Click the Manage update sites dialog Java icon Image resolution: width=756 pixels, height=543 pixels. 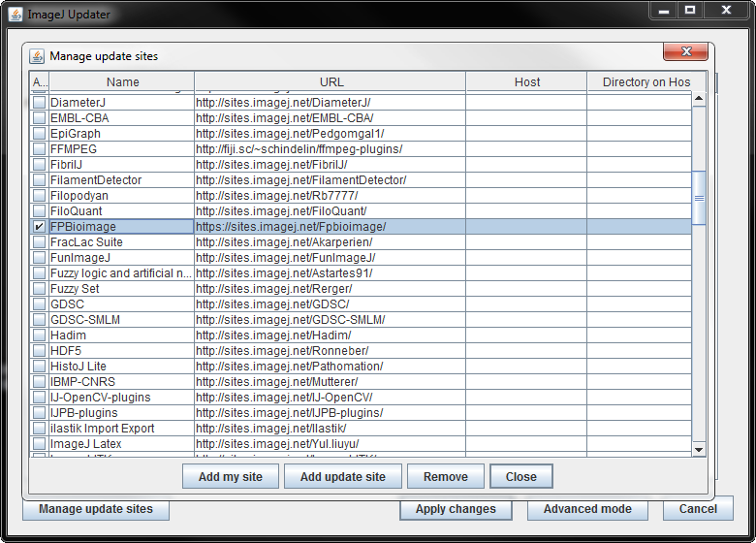pyautogui.click(x=37, y=56)
